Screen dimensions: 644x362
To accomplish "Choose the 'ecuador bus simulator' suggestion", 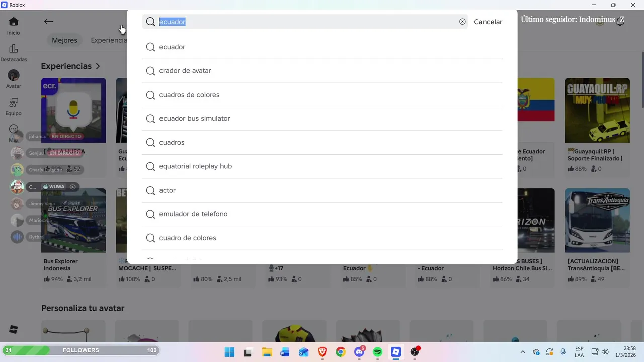I will [x=322, y=119].
